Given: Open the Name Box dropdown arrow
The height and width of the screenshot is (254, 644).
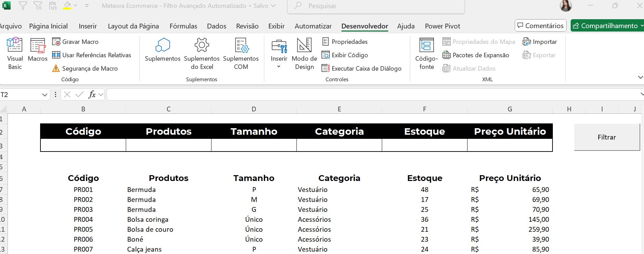Looking at the screenshot, I should pyautogui.click(x=45, y=95).
